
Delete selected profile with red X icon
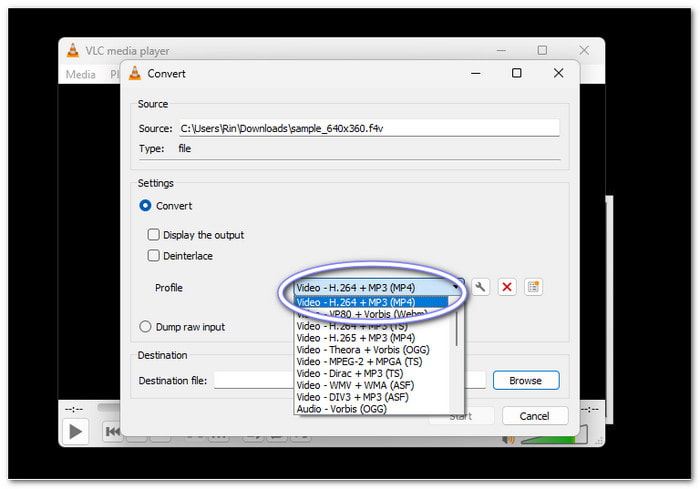(507, 287)
